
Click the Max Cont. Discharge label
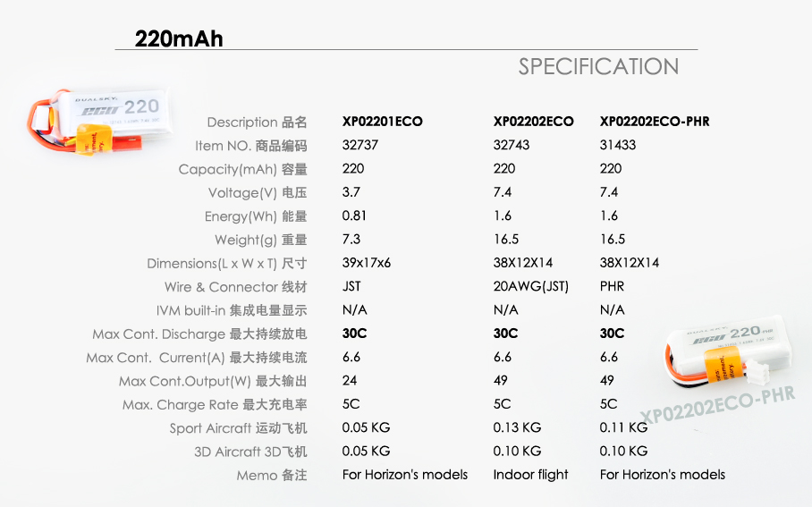[199, 334]
